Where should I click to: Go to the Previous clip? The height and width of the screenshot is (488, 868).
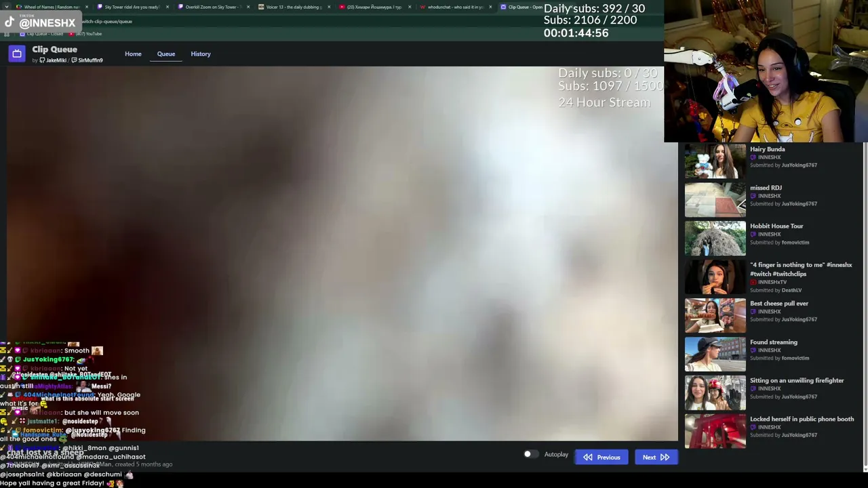[601, 457]
